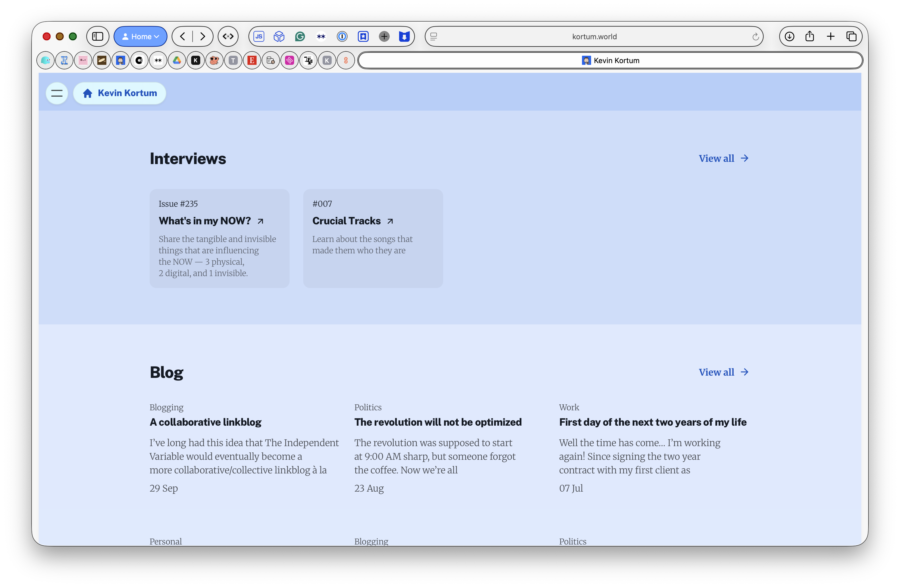Show the tab overview

coord(851,36)
